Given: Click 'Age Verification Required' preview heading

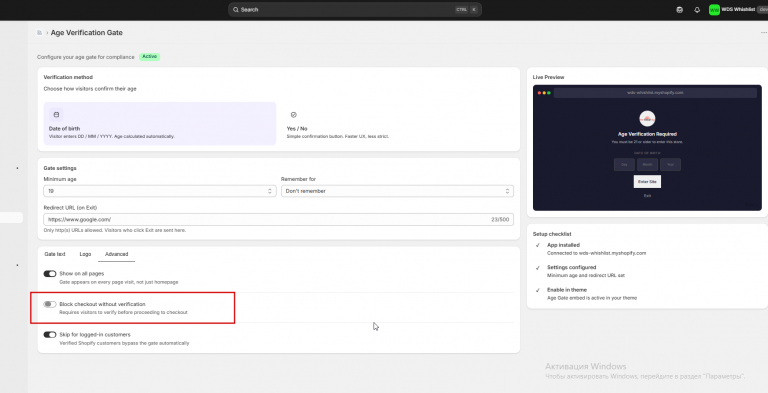Looking at the screenshot, I should tap(647, 134).
